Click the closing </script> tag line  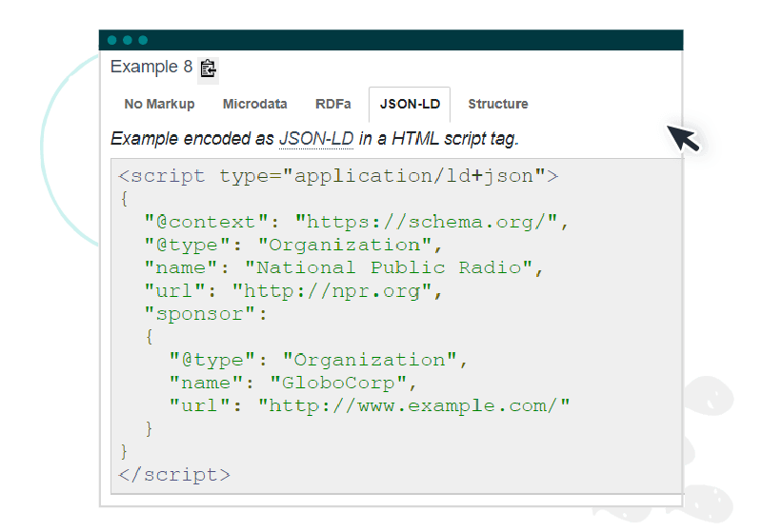(174, 475)
